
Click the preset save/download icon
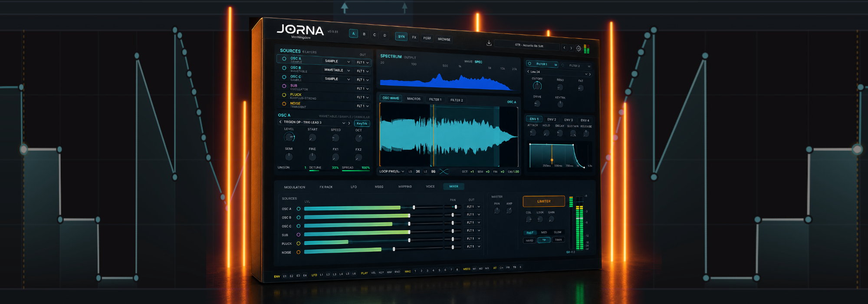(489, 43)
